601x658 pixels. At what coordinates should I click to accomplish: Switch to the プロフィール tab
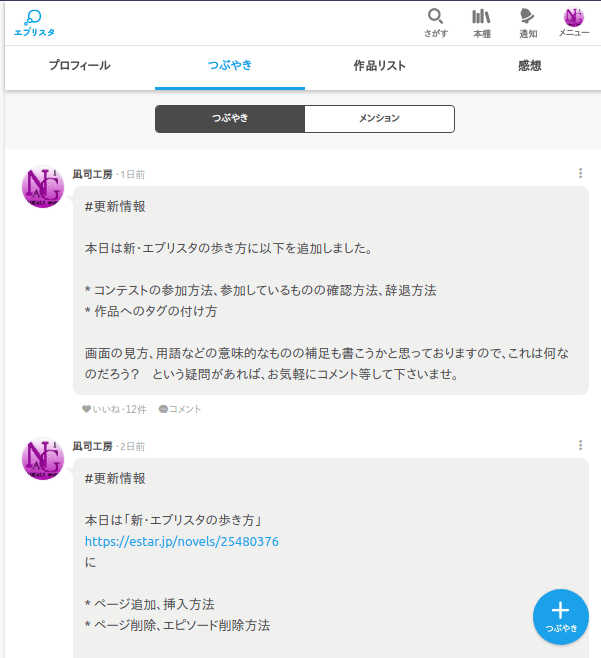[80, 66]
